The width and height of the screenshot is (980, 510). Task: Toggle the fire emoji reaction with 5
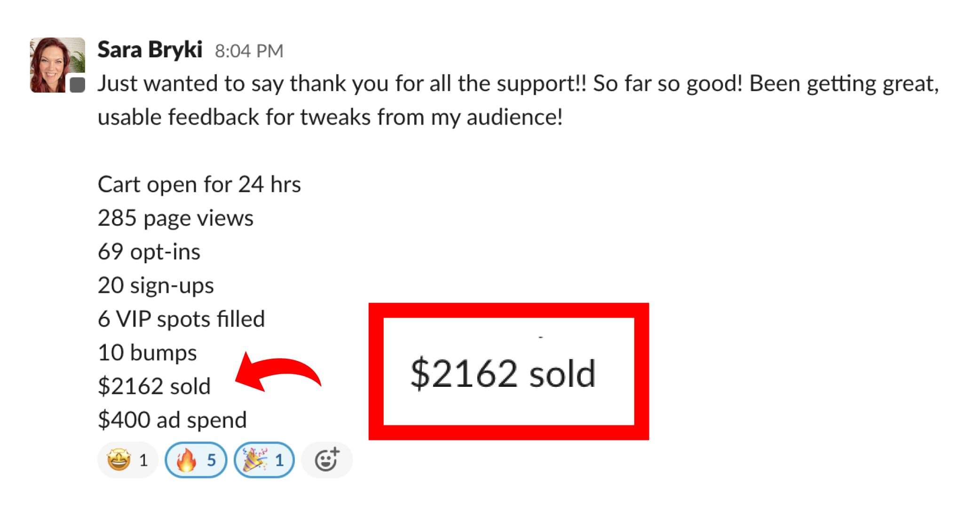[196, 460]
